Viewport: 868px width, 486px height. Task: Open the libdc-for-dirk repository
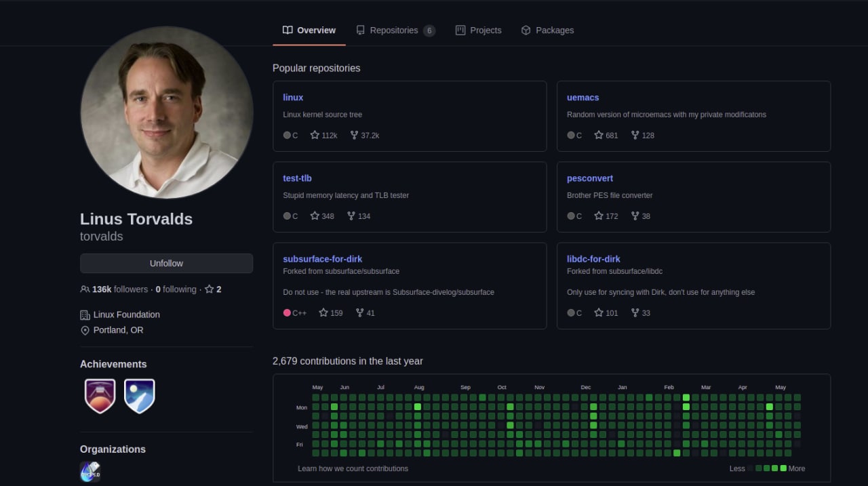click(x=593, y=259)
